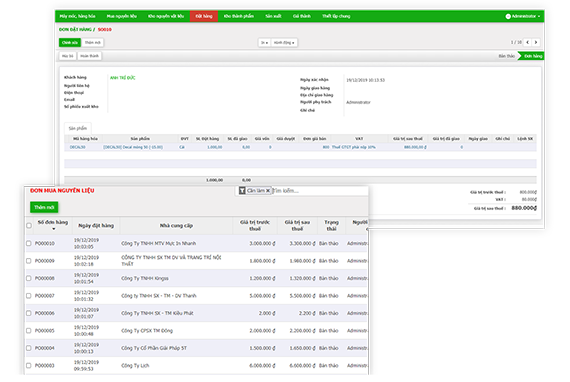Open customer ANH TRÍ ĐỨC link
This screenshot has width=570, height=382.
click(x=123, y=78)
